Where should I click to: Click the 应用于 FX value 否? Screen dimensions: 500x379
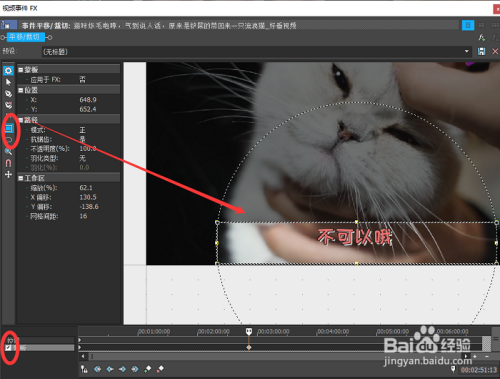(x=82, y=79)
